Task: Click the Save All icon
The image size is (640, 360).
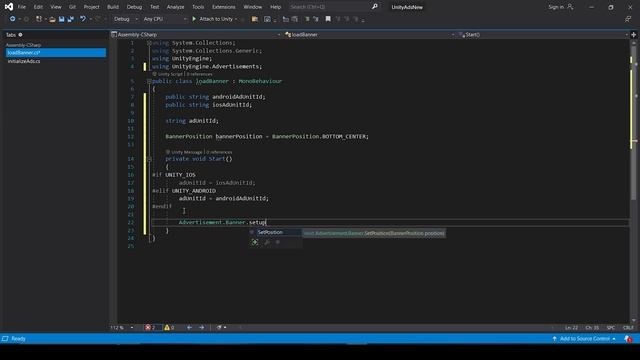Action: click(71, 19)
